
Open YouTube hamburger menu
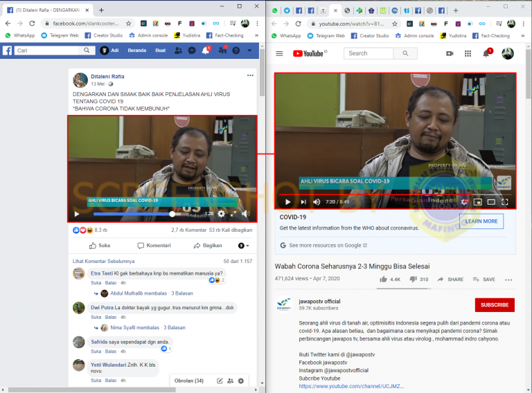coord(279,53)
